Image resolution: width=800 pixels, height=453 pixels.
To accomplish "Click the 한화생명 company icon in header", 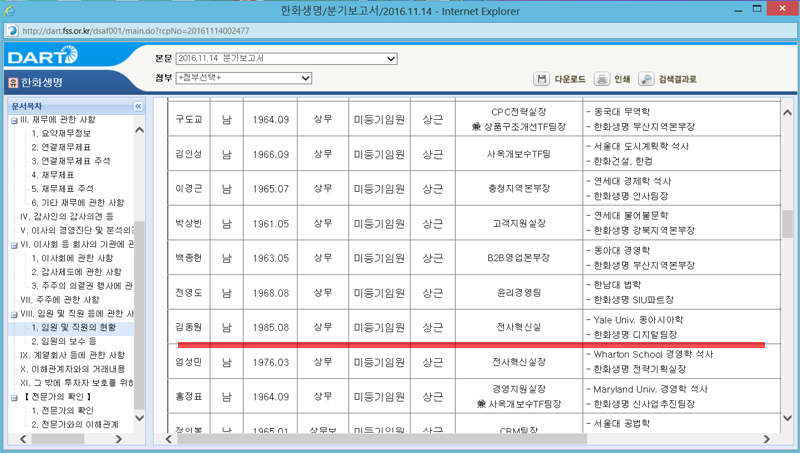I will tap(13, 83).
